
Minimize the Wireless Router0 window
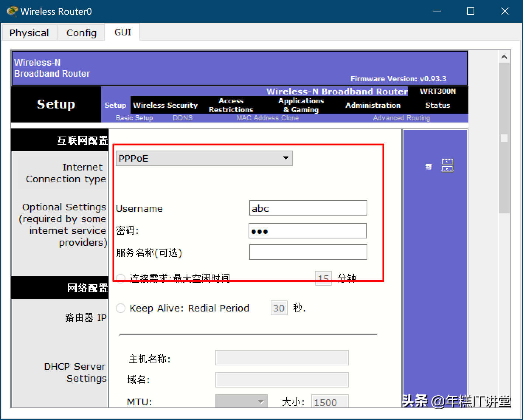[x=437, y=11]
